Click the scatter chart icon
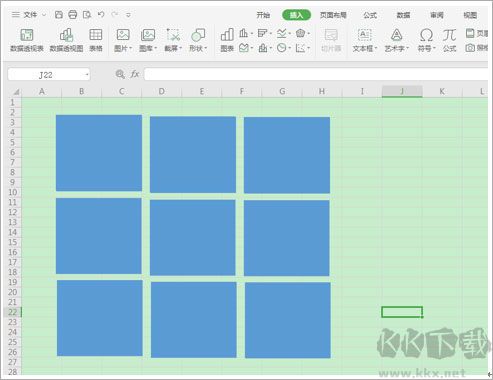The image size is (493, 380). (x=300, y=48)
